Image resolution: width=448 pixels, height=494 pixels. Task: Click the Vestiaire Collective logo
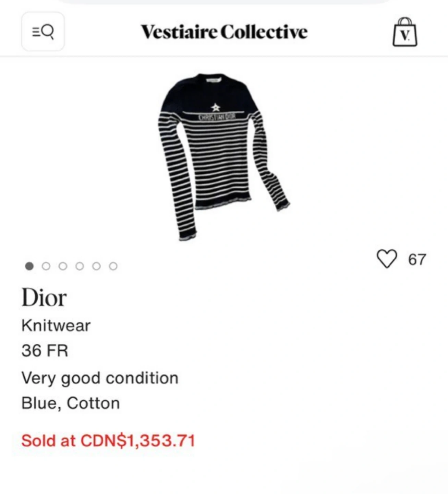point(224,32)
